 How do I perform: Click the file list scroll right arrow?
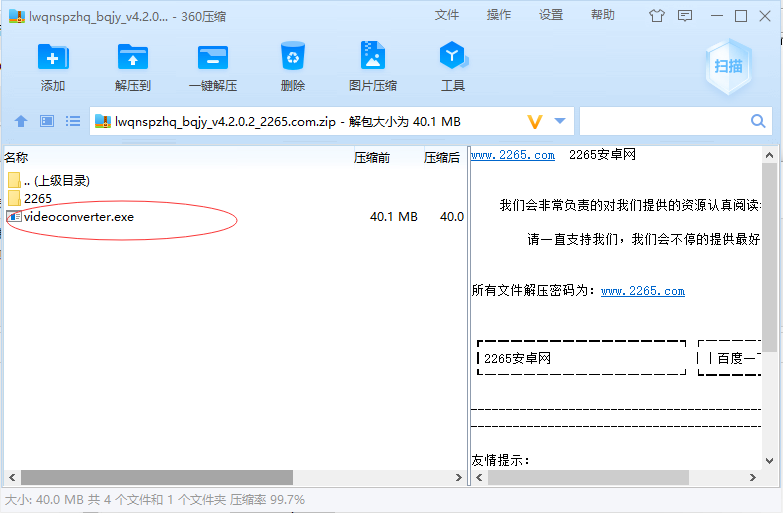[458, 478]
